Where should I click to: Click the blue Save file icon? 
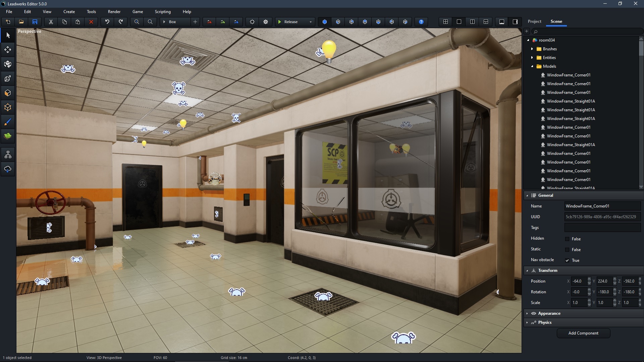point(35,22)
